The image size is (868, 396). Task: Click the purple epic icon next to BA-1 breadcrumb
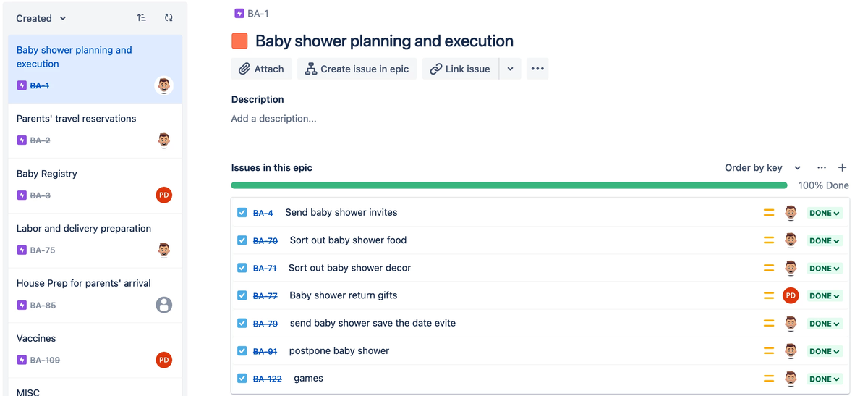(x=239, y=13)
